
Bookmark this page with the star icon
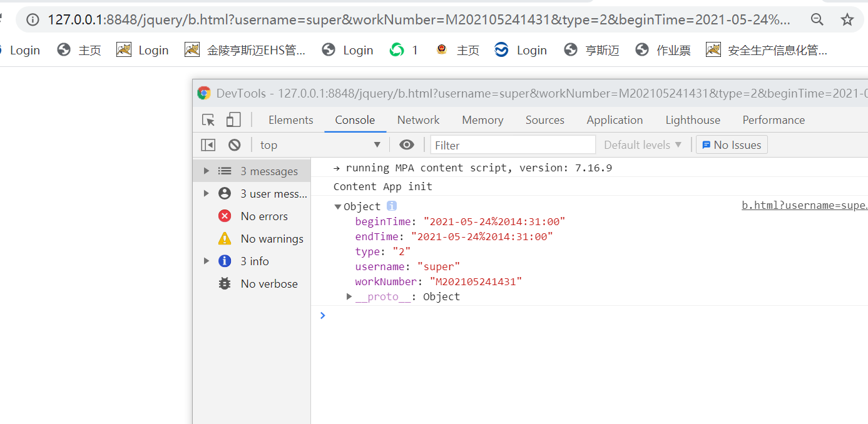click(x=847, y=19)
